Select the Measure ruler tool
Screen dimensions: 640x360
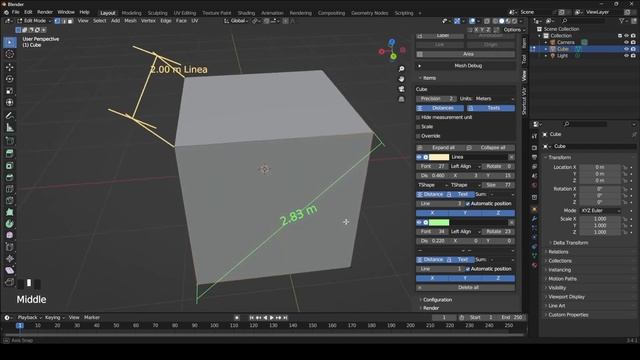(10, 128)
